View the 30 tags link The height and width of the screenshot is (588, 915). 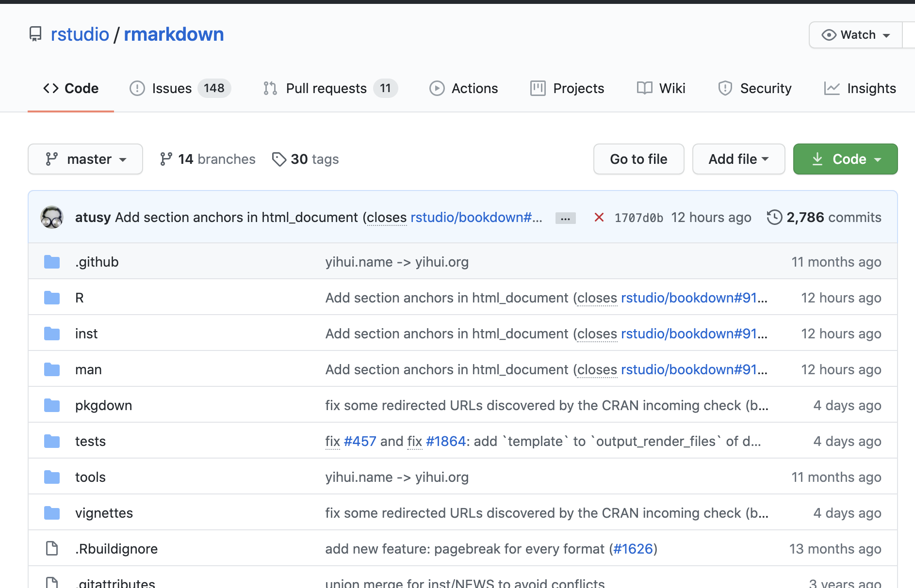pos(306,159)
